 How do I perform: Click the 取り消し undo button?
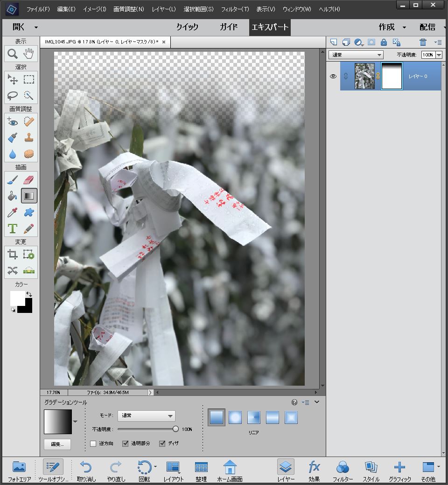click(85, 470)
